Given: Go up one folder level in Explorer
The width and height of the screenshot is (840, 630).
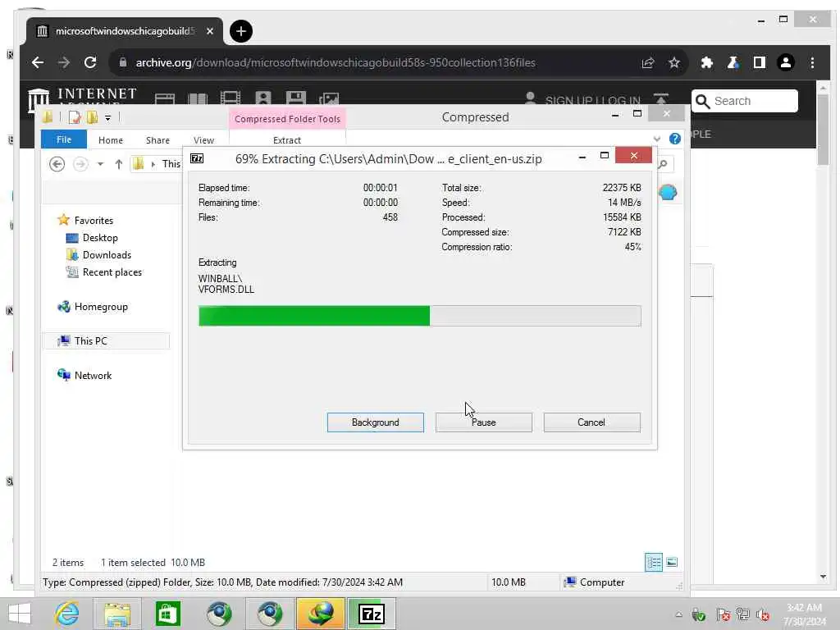Looking at the screenshot, I should [118, 164].
